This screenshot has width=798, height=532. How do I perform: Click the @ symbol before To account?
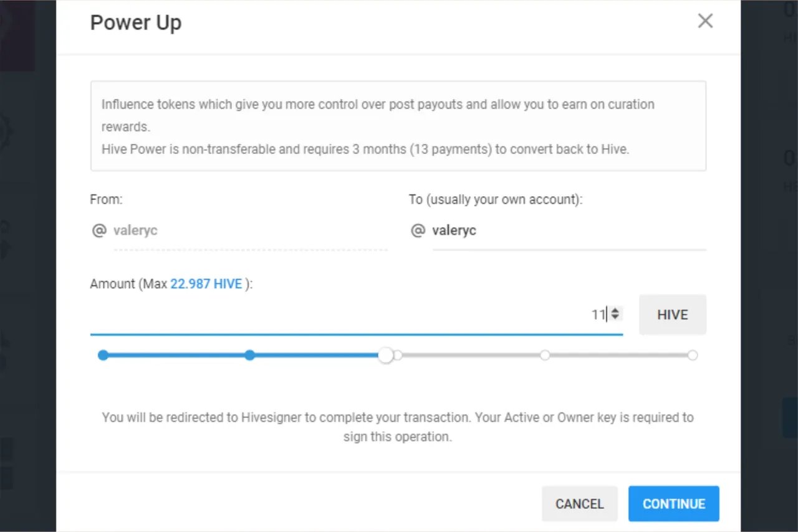pos(418,230)
